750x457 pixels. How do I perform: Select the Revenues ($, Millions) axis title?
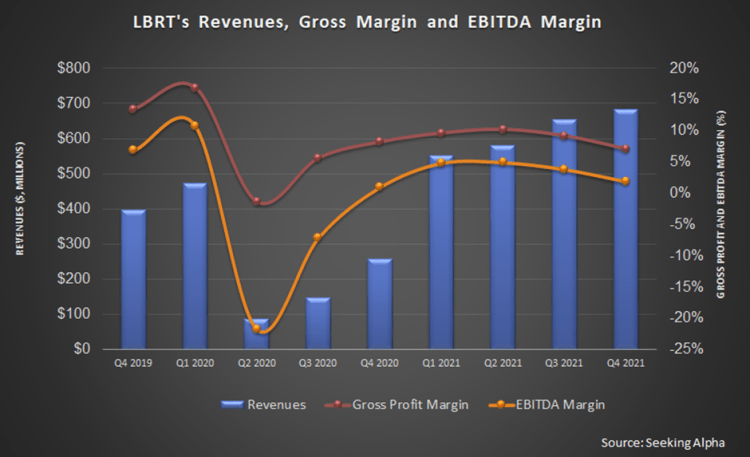[21, 211]
